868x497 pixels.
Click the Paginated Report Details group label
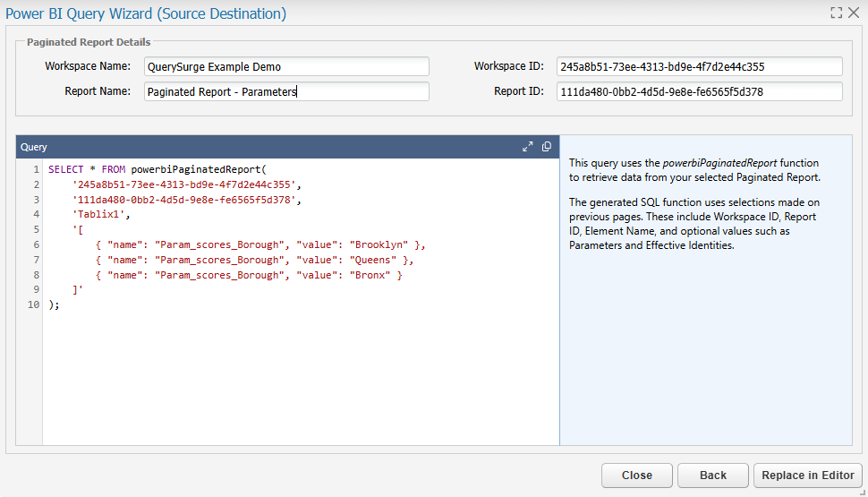pos(89,42)
